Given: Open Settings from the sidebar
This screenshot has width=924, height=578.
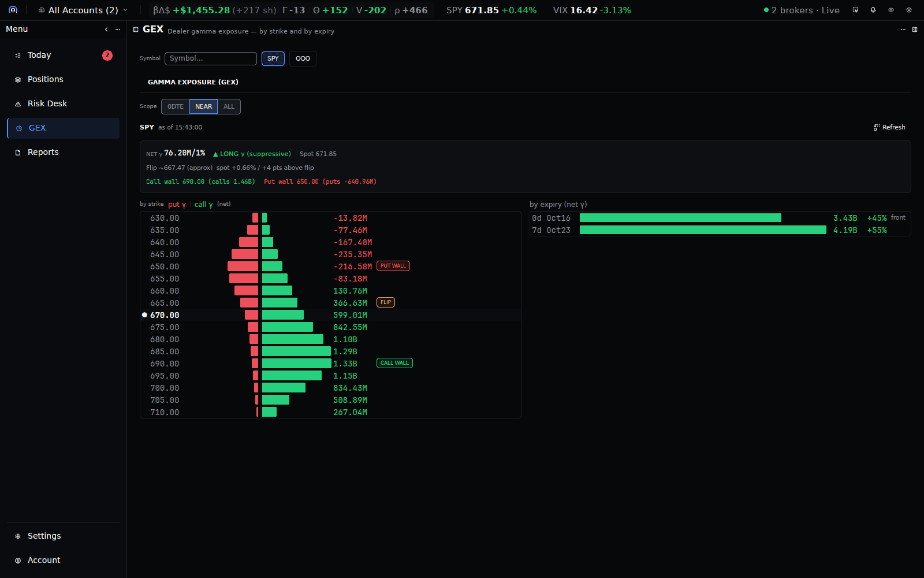Looking at the screenshot, I should pos(64,536).
